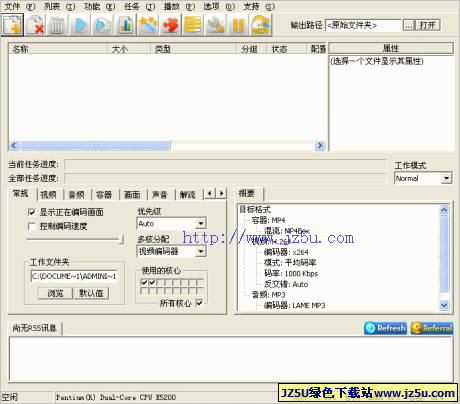
Task: Click the magic wand wizard icon
Action: tap(148, 25)
